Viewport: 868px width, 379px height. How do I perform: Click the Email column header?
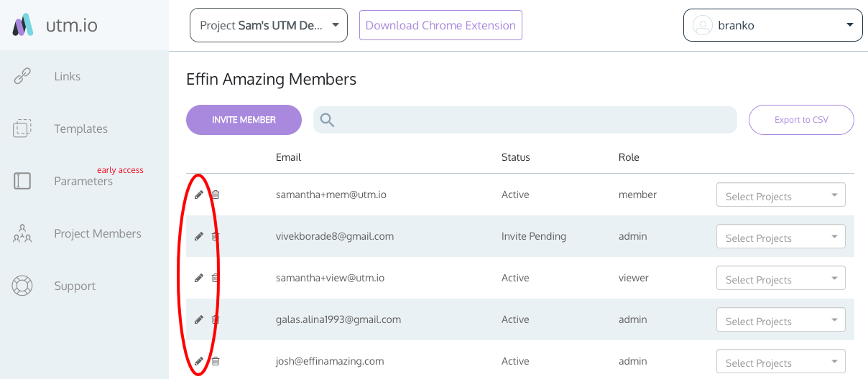(x=288, y=157)
